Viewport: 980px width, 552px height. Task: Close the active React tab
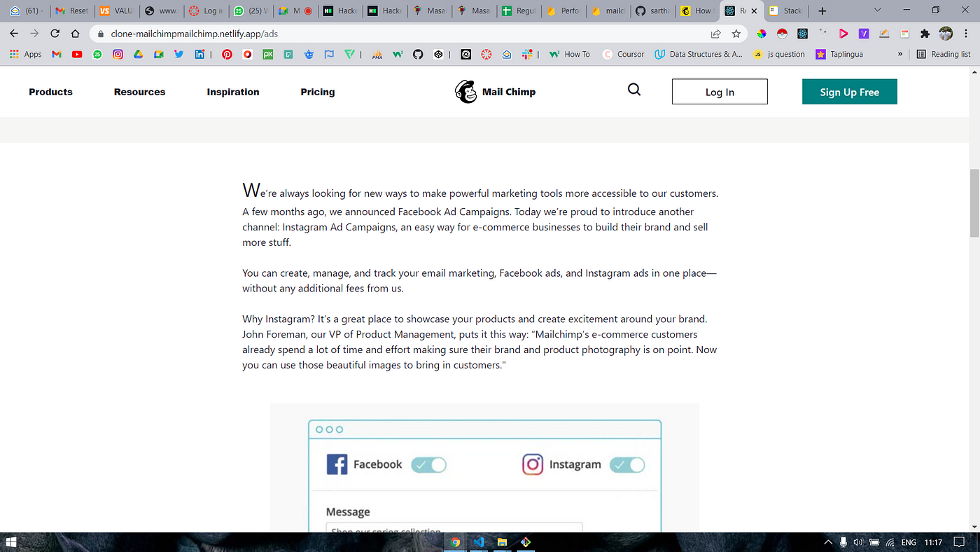[x=754, y=11]
